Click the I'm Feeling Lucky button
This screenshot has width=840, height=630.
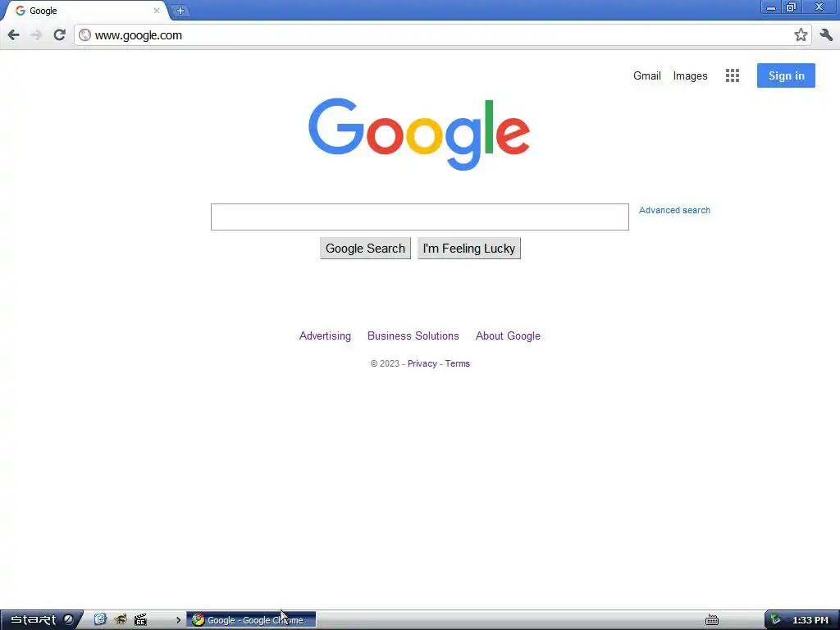[468, 249]
